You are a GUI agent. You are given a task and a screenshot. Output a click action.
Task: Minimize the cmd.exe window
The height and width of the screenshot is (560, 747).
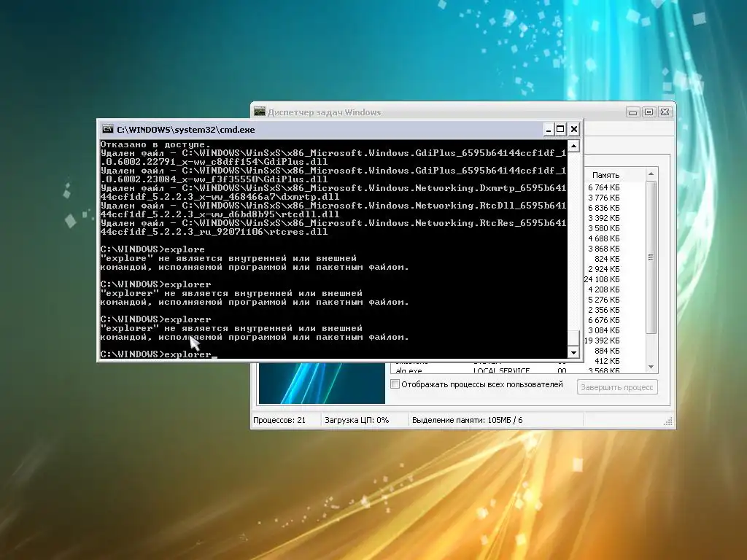click(x=549, y=129)
